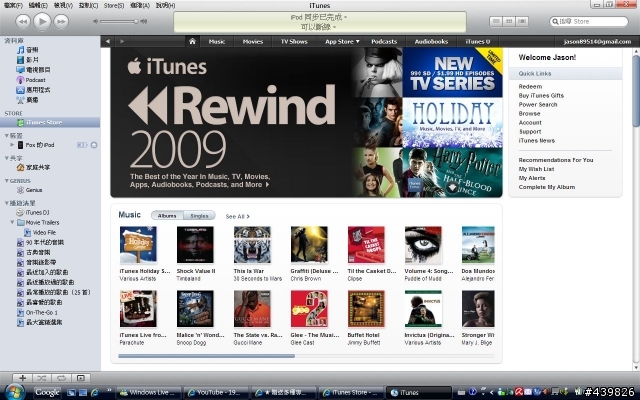The image size is (640, 400).
Task: Switch to list view button
Action: pos(496,21)
